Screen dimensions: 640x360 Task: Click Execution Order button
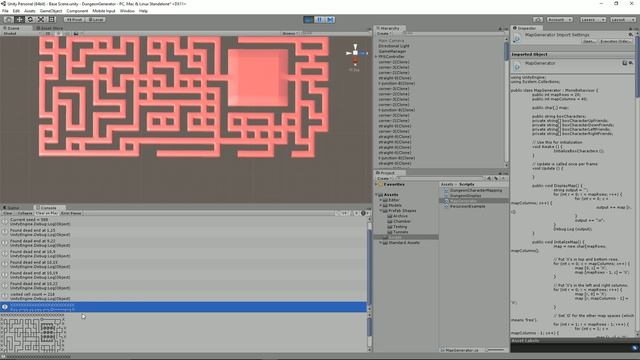616,41
